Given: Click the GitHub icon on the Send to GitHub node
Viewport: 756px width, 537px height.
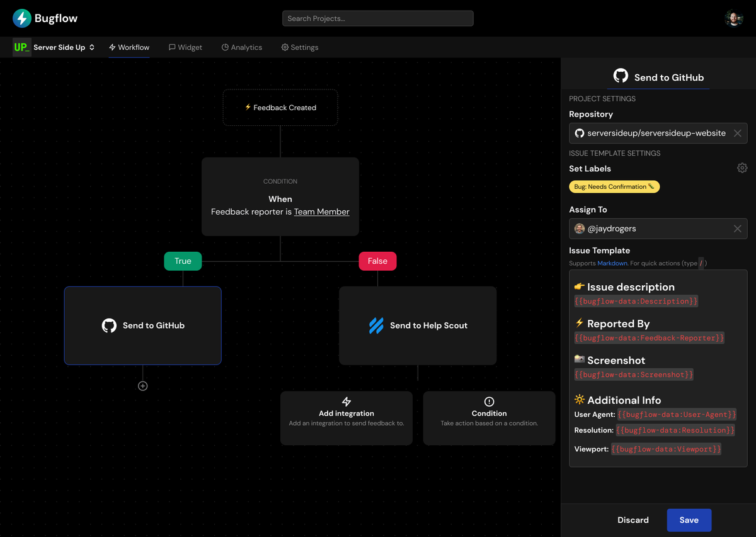Looking at the screenshot, I should point(109,325).
